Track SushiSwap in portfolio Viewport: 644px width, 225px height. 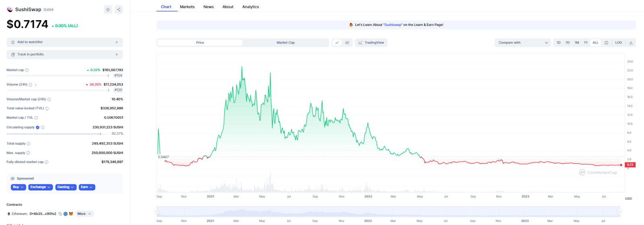(64, 54)
